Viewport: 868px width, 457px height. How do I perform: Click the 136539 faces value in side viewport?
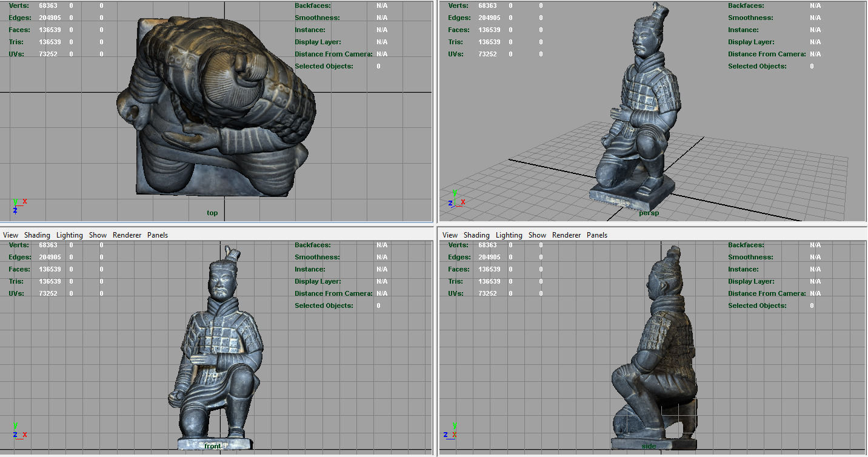click(489, 269)
